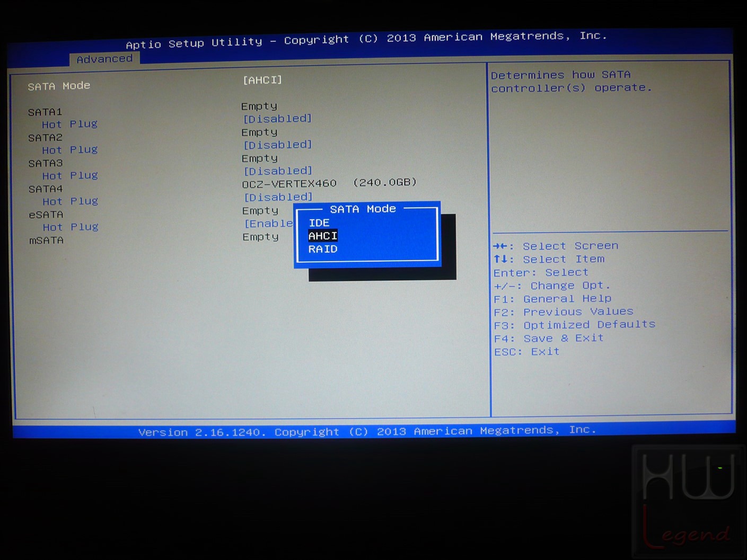Change SATA3 Hot Plug [Disabled] value
The width and height of the screenshot is (747, 560).
[278, 171]
